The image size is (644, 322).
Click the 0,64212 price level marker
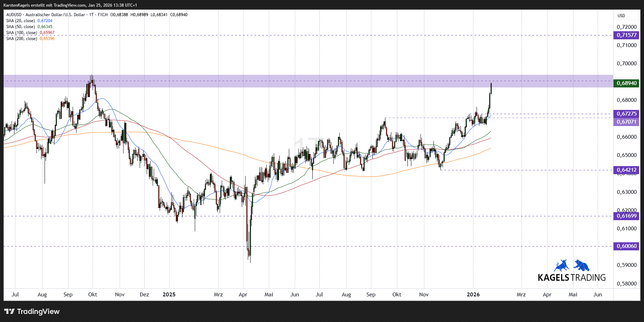(x=626, y=170)
